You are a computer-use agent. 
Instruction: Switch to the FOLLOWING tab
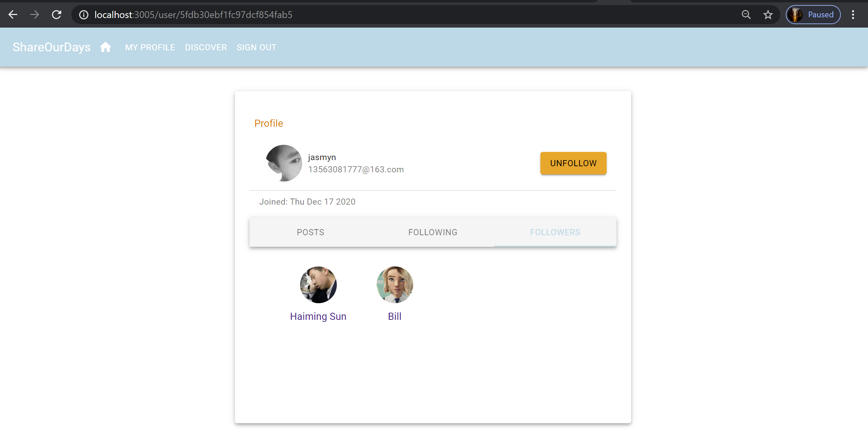point(433,232)
